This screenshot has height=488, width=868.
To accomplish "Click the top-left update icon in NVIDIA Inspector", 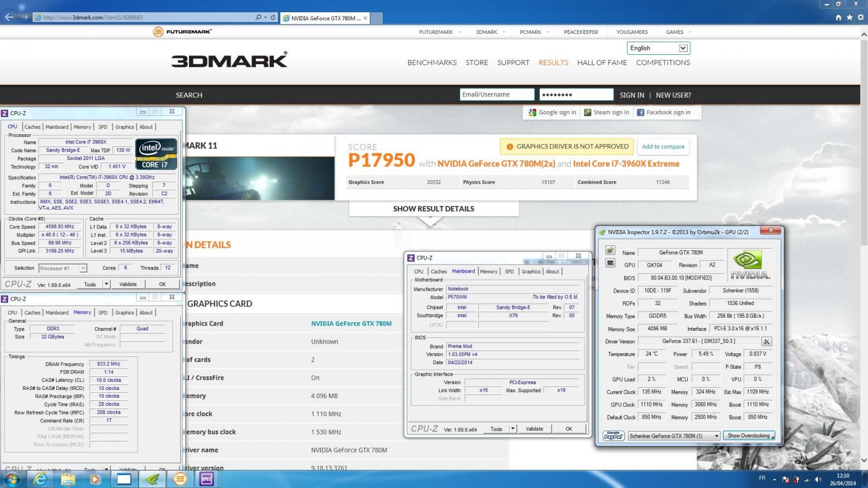I will pos(610,250).
